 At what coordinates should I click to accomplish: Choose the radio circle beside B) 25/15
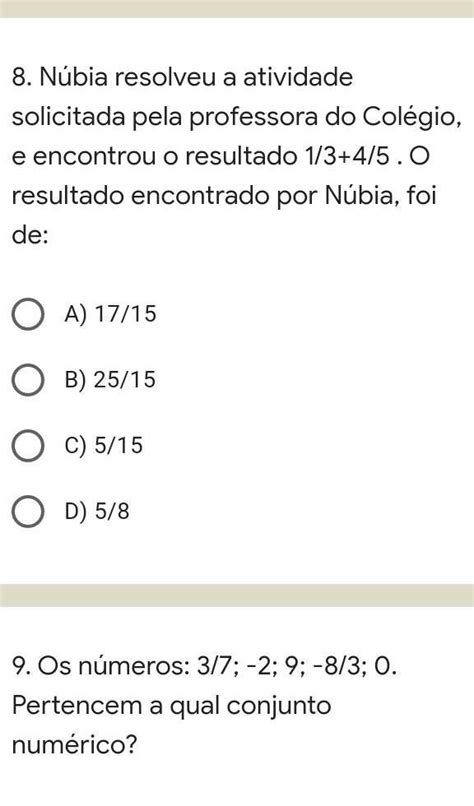[x=27, y=380]
